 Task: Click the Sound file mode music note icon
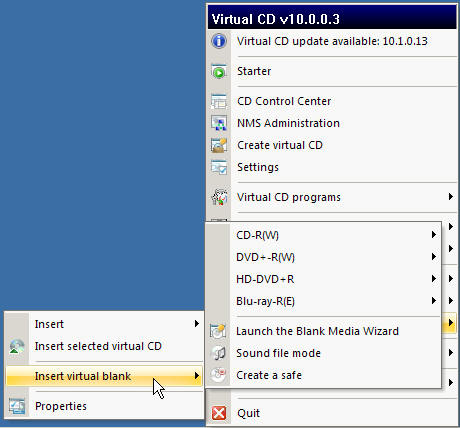coord(218,353)
